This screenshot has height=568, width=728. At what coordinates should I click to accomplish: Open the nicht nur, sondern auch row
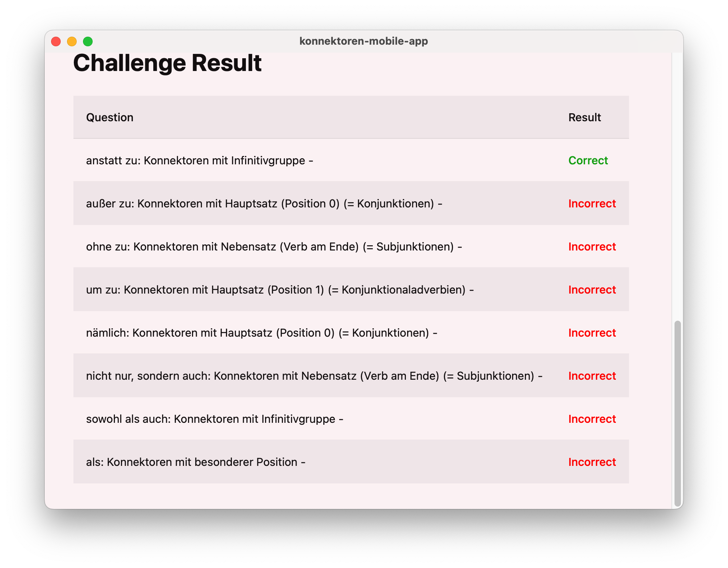(351, 376)
